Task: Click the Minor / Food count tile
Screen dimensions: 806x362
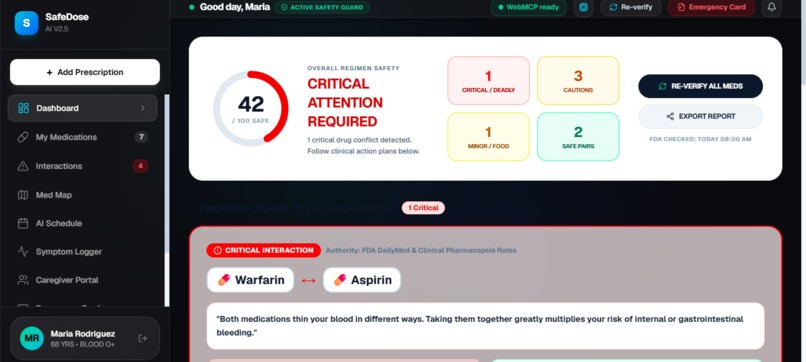Action: click(488, 137)
